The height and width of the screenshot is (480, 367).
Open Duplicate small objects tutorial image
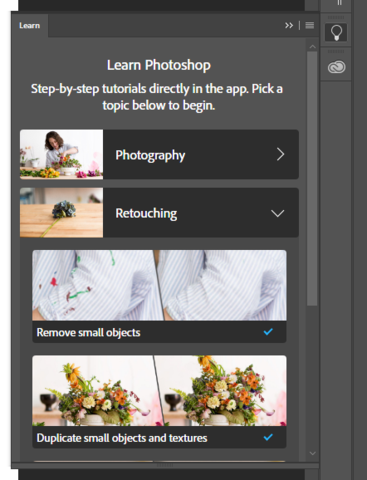point(159,391)
